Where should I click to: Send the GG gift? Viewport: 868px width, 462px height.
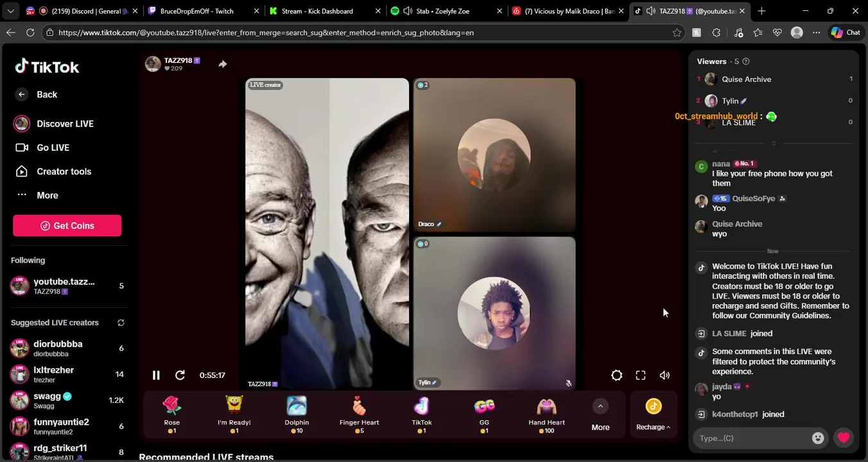484,415
